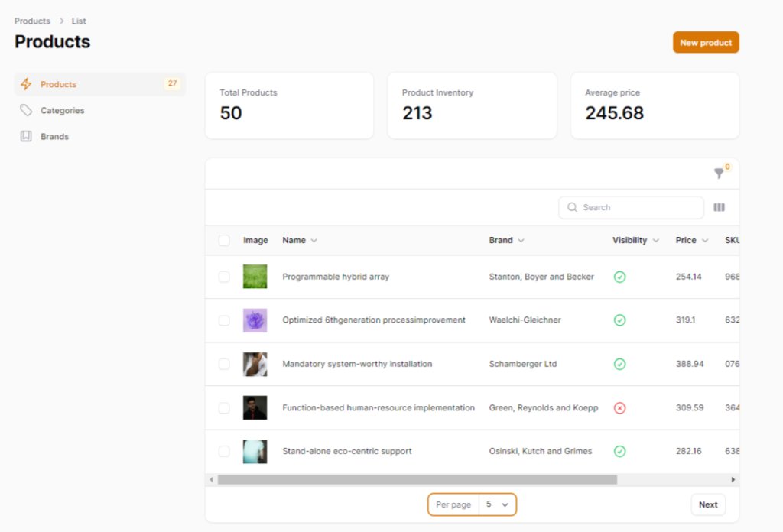
Task: Click brand Stanton, Boyer and Becker
Action: click(x=541, y=277)
